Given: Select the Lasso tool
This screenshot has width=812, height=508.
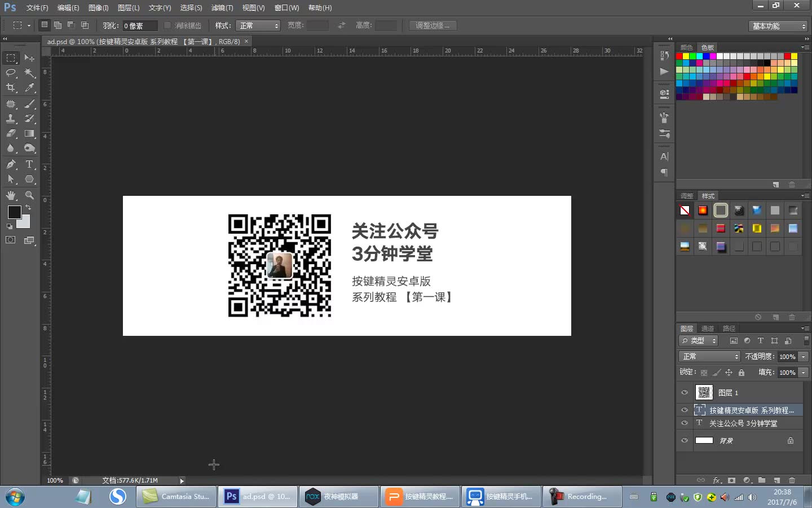Looking at the screenshot, I should pos(11,73).
